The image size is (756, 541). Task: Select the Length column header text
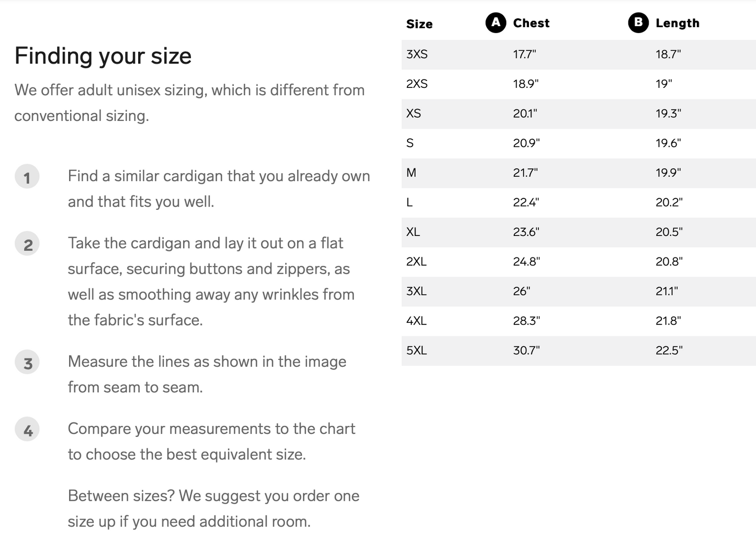pos(677,23)
